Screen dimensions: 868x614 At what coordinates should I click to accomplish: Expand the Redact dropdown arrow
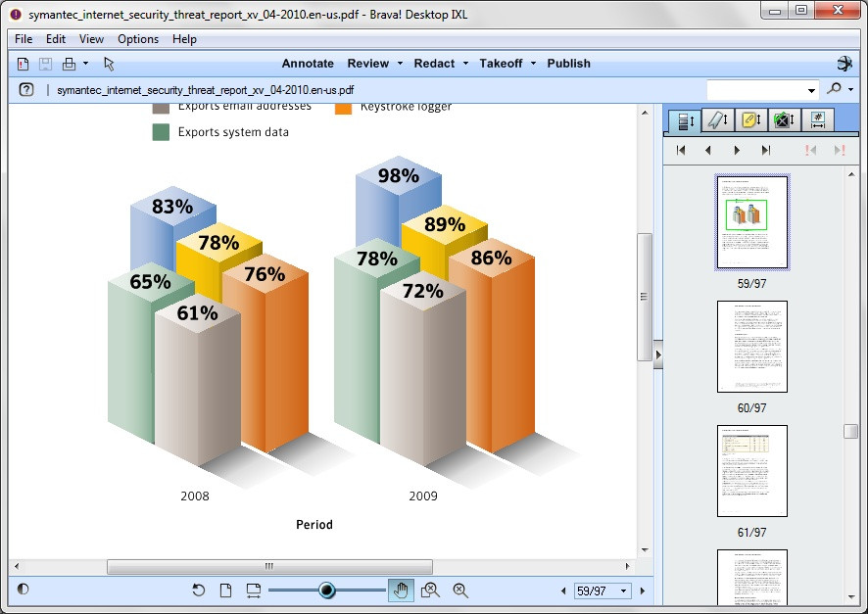pyautogui.click(x=466, y=64)
